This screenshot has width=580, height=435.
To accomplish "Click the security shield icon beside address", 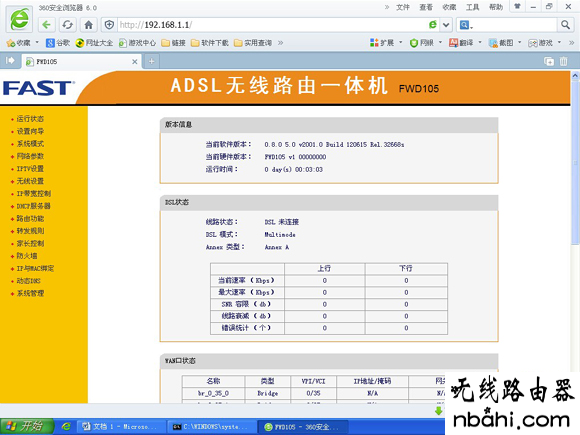I will pos(109,25).
